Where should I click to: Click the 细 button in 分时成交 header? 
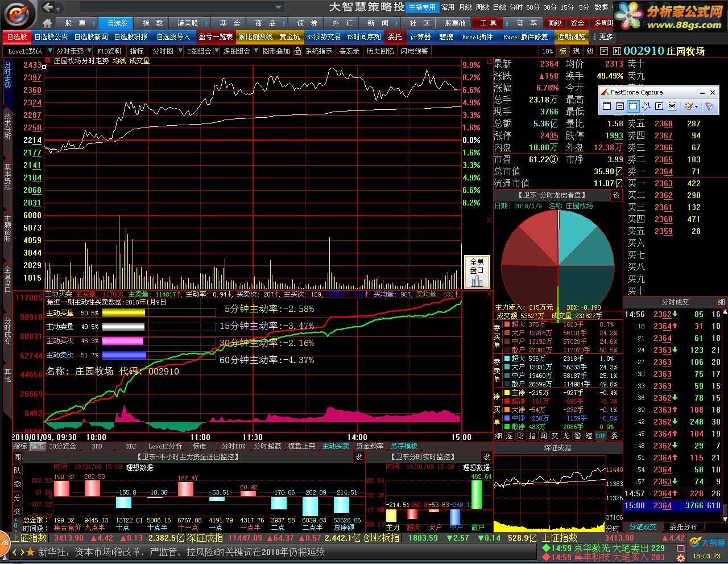point(722,302)
